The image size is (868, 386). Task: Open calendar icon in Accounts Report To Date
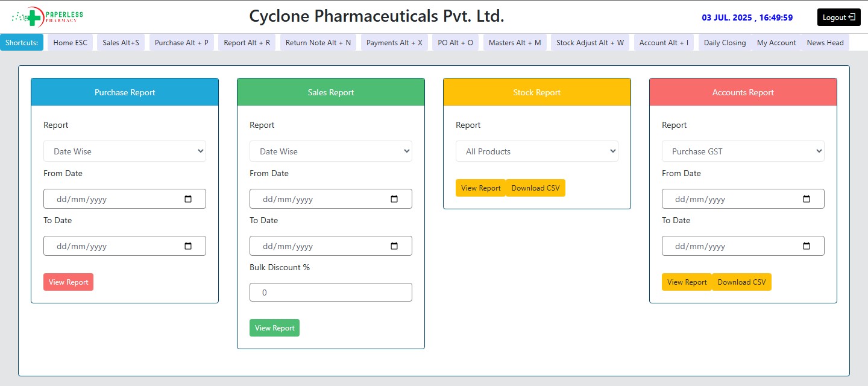point(807,246)
